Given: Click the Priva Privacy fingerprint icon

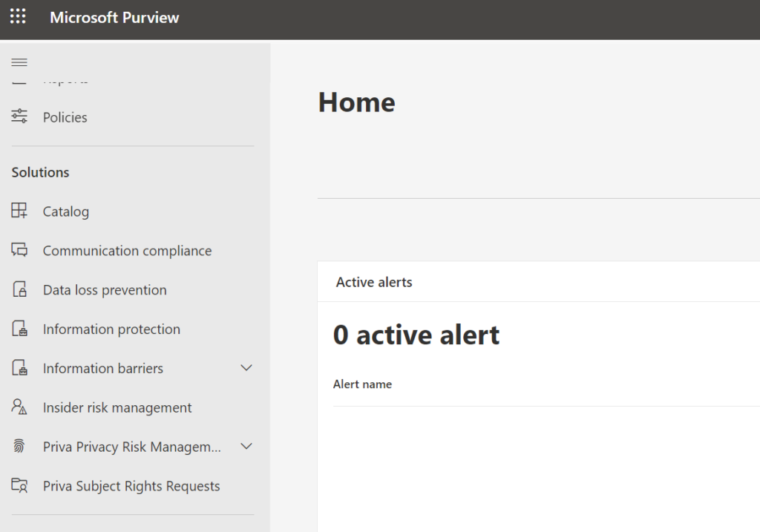Looking at the screenshot, I should pos(19,446).
